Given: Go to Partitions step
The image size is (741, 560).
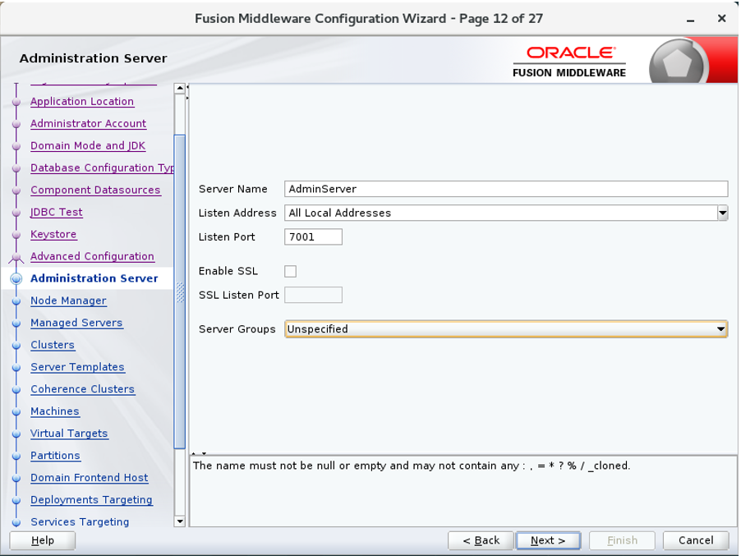Looking at the screenshot, I should pos(55,456).
